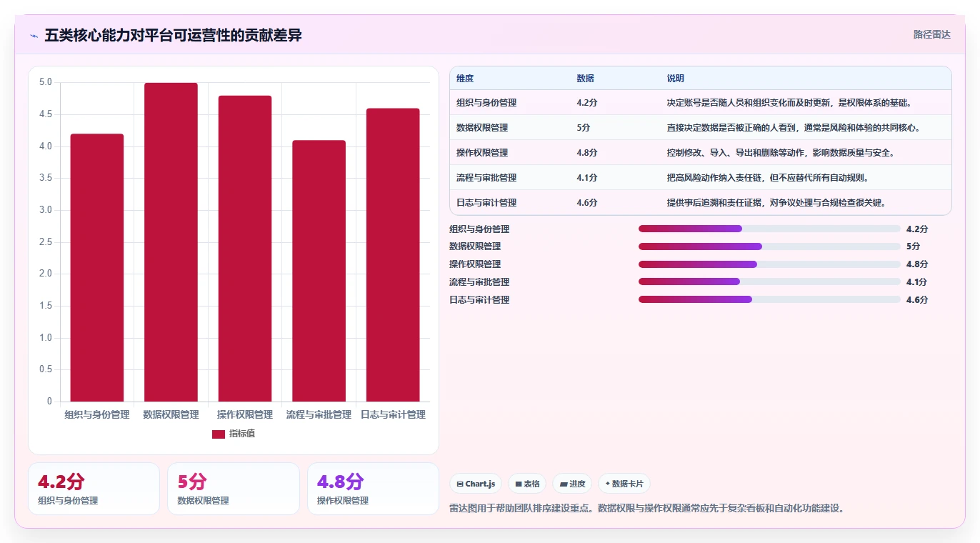
Task: Select the 操作权限管理 bar in the chart
Action: click(245, 249)
